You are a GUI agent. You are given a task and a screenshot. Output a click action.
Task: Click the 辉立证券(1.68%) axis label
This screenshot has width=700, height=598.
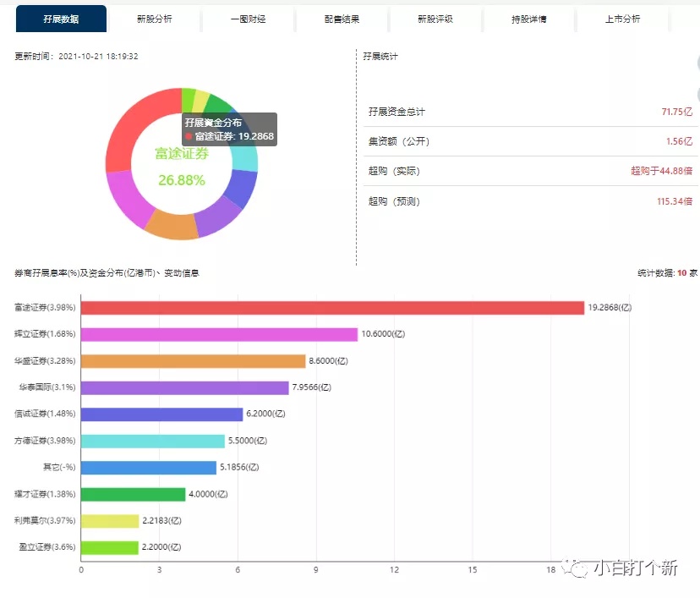(45, 333)
